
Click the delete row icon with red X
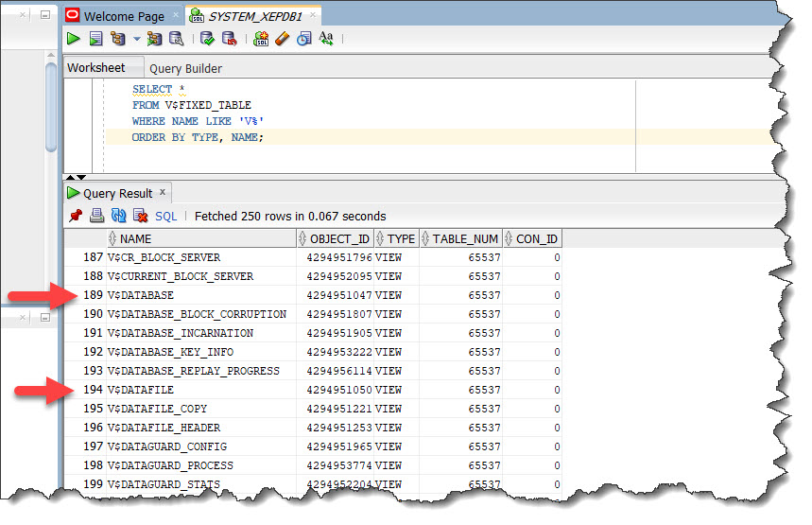pyautogui.click(x=140, y=216)
